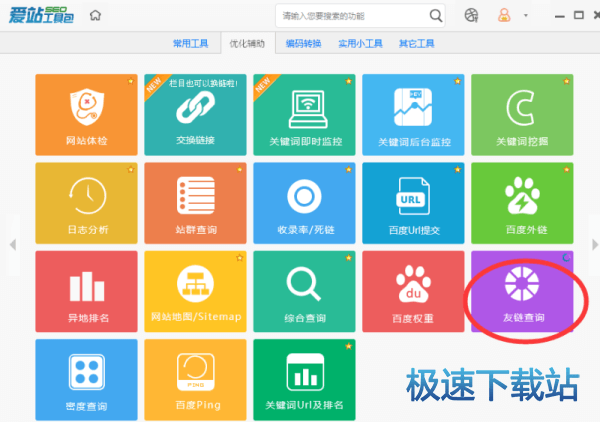Toggle favorite star on 收录率/死链 tile
The height and width of the screenshot is (422, 600).
click(x=349, y=169)
